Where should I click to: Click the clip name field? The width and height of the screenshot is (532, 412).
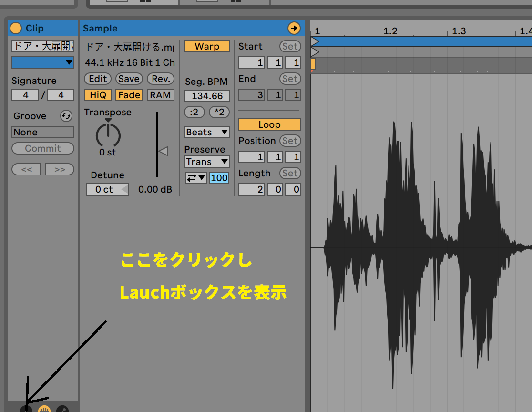click(43, 46)
